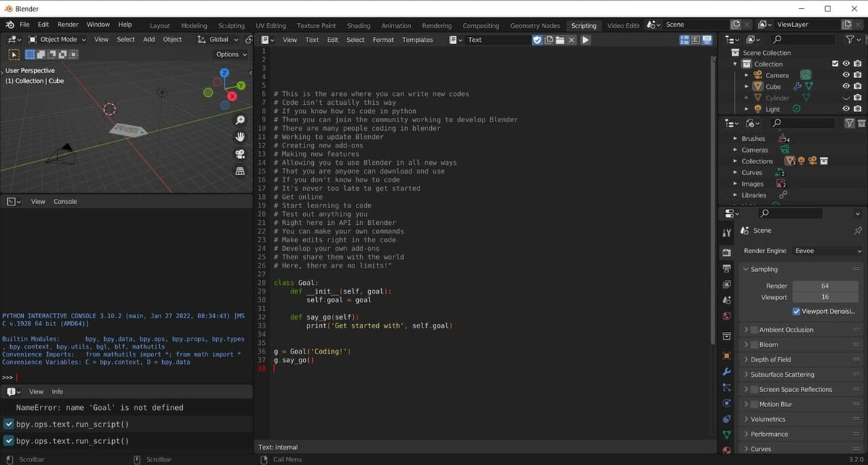Click the outliner search field
The image size is (868, 465).
point(803,40)
